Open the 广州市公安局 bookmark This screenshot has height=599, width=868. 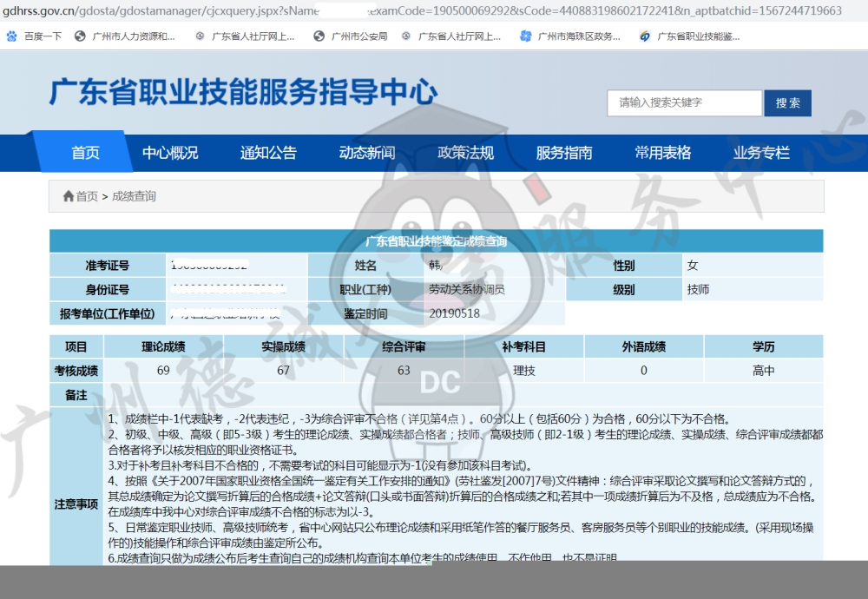[351, 36]
